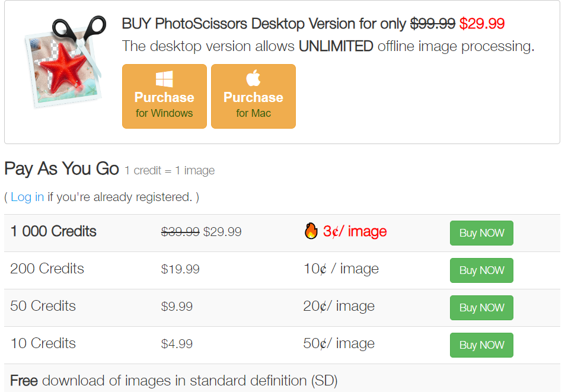565x392 pixels.
Task: Buy NOW the 50 Credits pack
Action: [x=481, y=308]
